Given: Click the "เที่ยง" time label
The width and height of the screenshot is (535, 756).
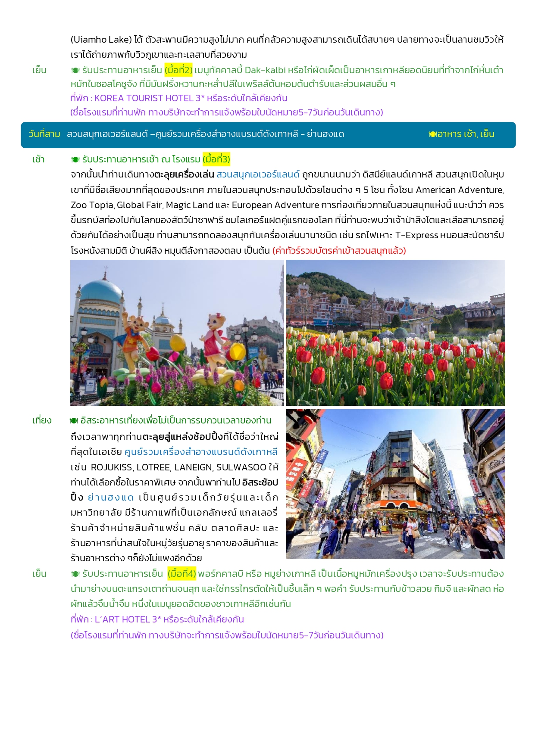Looking at the screenshot, I should click(x=42, y=420).
